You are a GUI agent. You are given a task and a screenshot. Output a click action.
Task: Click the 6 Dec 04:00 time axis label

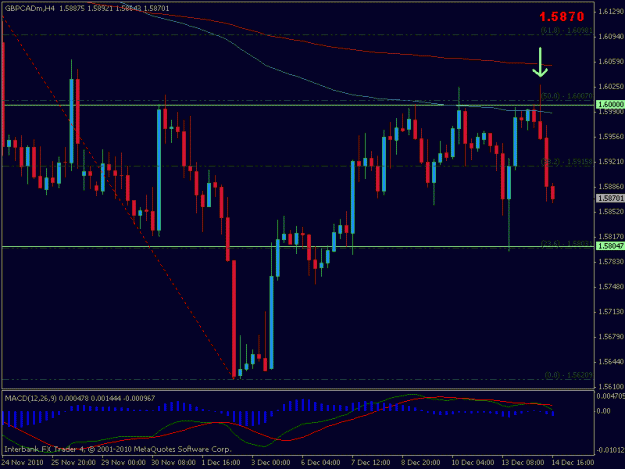coord(320,463)
